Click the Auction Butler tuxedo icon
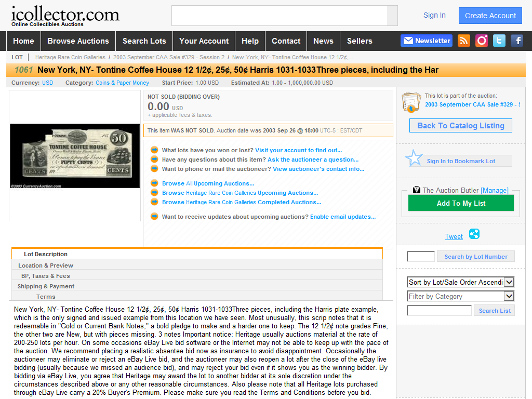Screen dimensions: 532x399 pos(417,190)
